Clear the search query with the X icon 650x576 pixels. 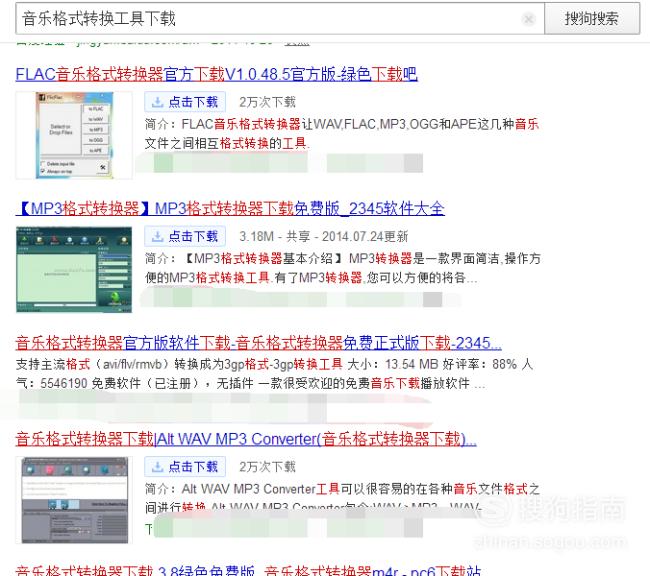[x=529, y=19]
